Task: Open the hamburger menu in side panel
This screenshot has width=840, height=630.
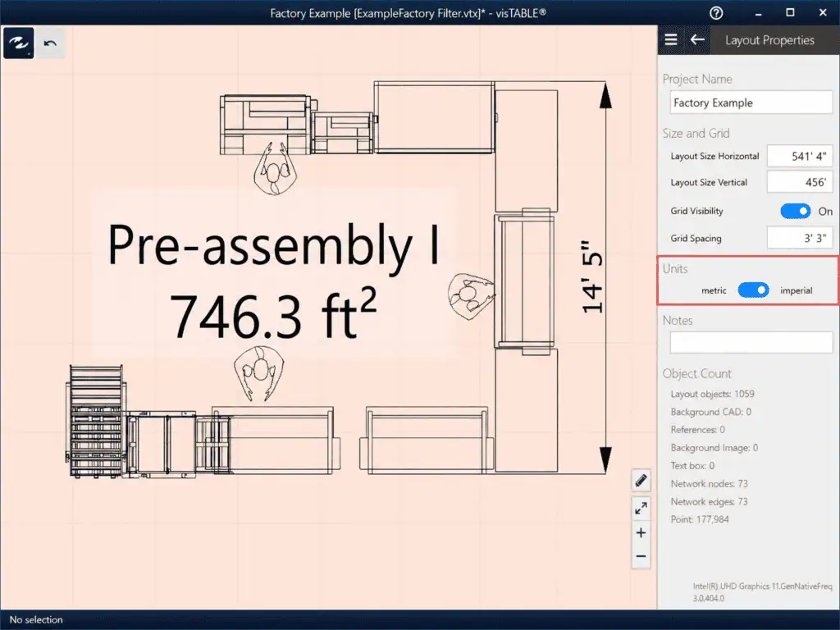Action: (671, 39)
